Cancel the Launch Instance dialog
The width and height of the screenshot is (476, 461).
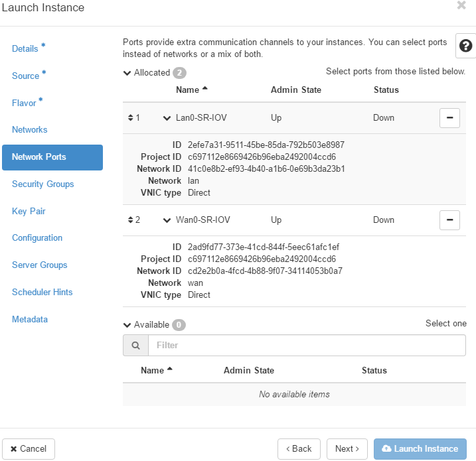(29, 449)
